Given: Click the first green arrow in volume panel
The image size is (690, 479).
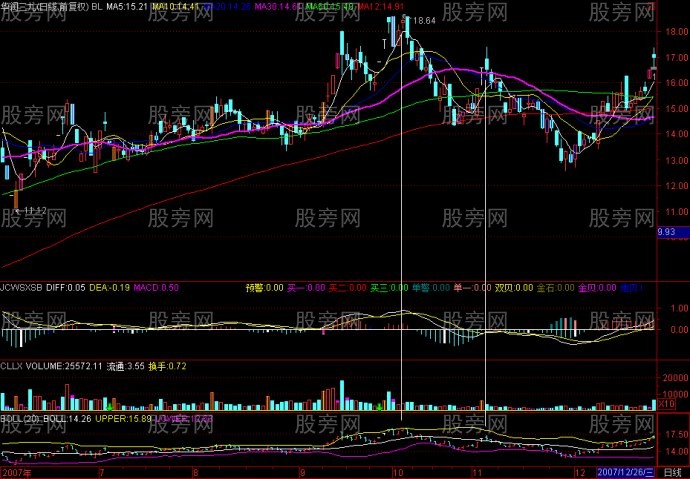Looking at the screenshot, I should pyautogui.click(x=109, y=407).
